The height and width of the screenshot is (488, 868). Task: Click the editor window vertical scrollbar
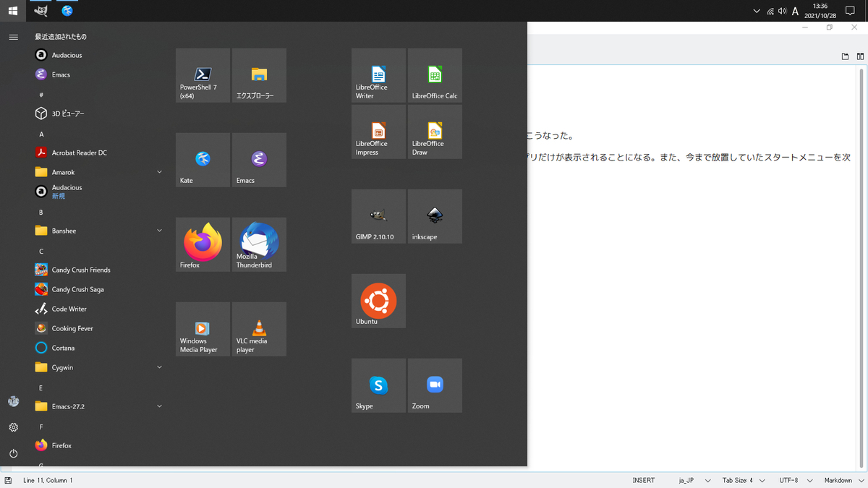(x=861, y=268)
